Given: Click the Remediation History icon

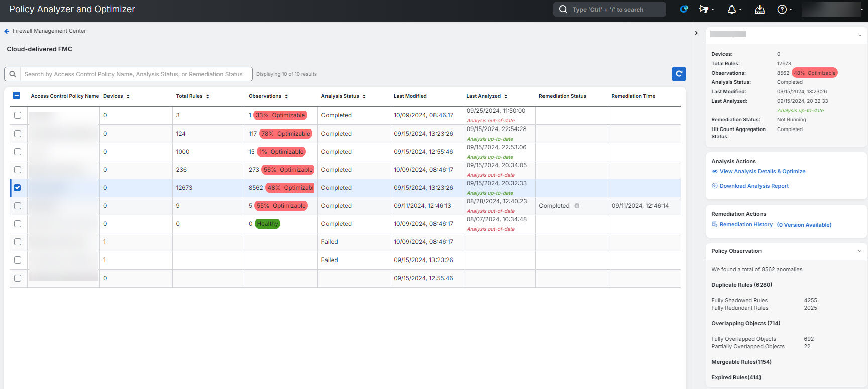Looking at the screenshot, I should (715, 224).
